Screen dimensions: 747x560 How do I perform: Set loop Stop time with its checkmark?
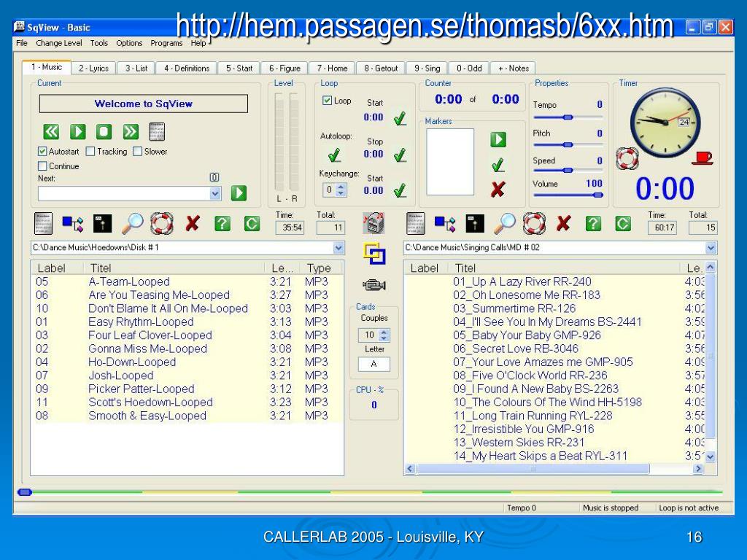point(400,155)
